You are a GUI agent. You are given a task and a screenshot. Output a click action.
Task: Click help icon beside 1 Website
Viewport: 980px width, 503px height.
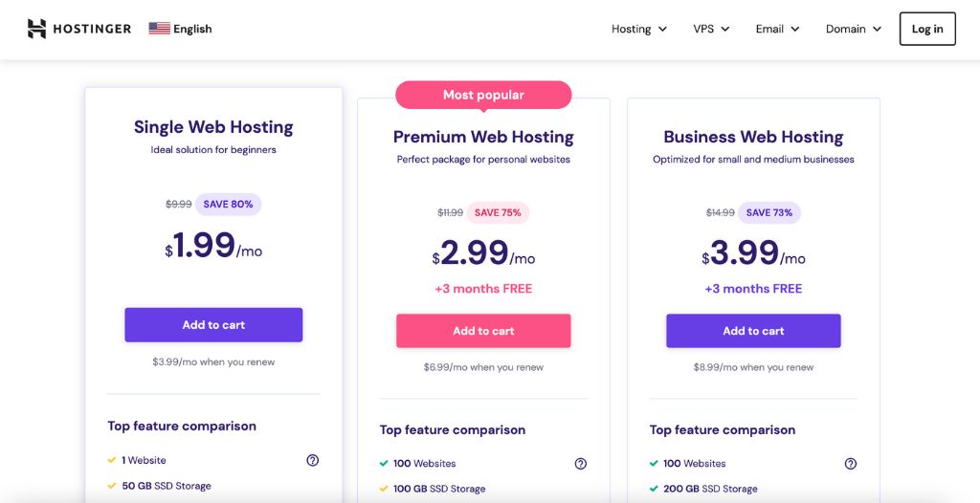click(312, 460)
